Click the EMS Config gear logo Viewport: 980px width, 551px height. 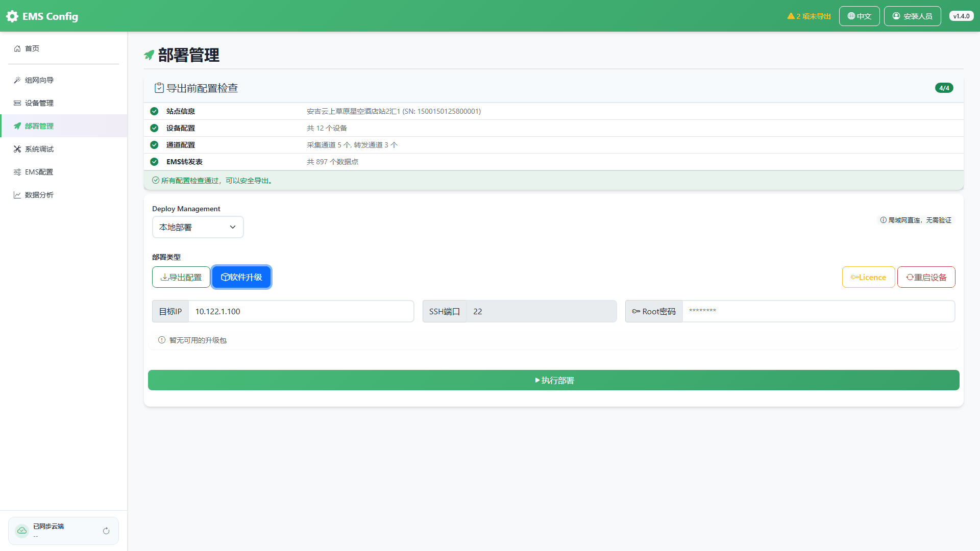point(12,16)
